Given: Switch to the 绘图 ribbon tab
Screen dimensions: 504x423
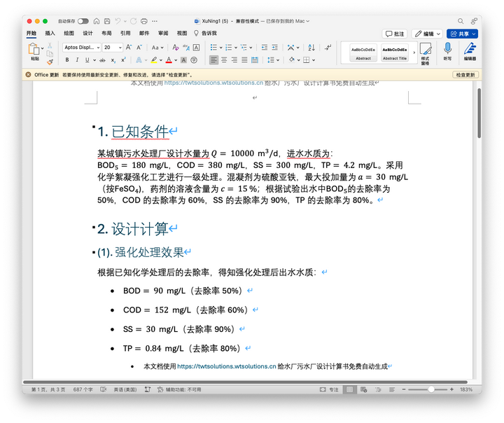Looking at the screenshot, I should pos(69,33).
